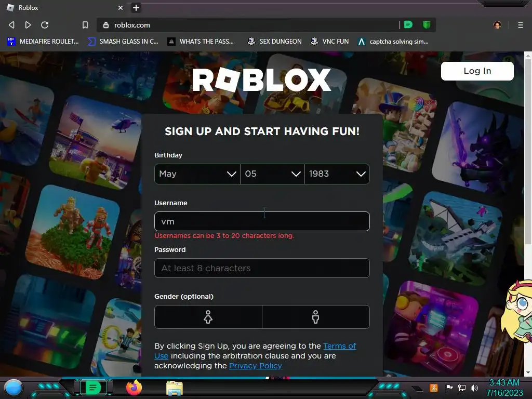Expand the birthday year dropdown showing 1983
Screen dimensions: 532x399
[x=337, y=174]
